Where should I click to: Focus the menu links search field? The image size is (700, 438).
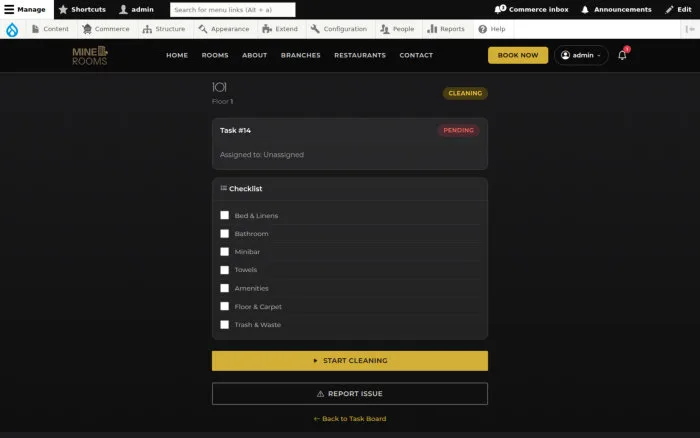pos(233,9)
